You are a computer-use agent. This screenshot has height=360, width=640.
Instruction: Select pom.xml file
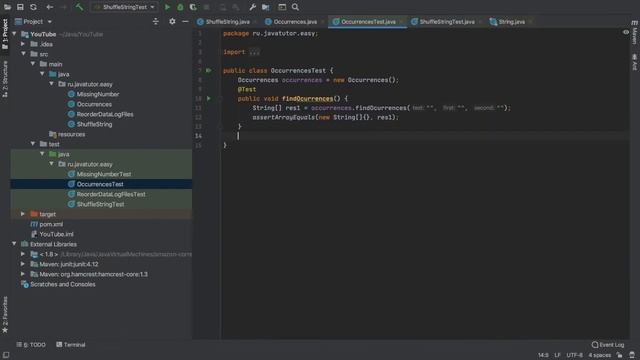tap(51, 224)
